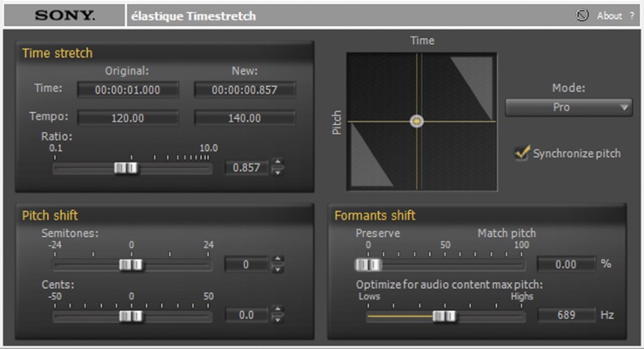Click the bypass icon next to About

582,15
